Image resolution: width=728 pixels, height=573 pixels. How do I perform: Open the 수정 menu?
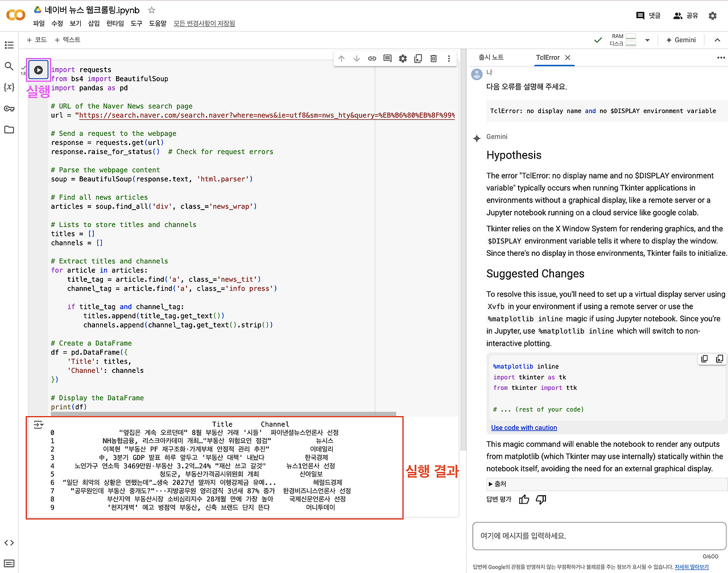[57, 23]
